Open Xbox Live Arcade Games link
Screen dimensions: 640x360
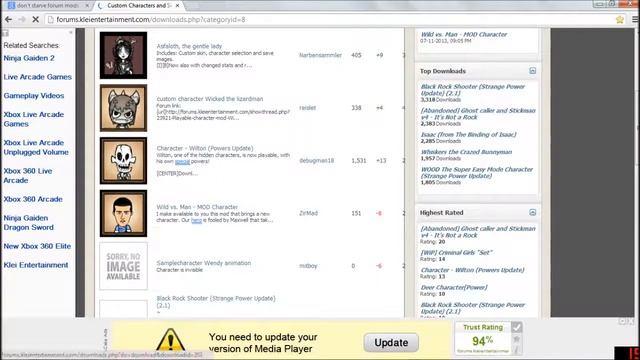pos(33,119)
